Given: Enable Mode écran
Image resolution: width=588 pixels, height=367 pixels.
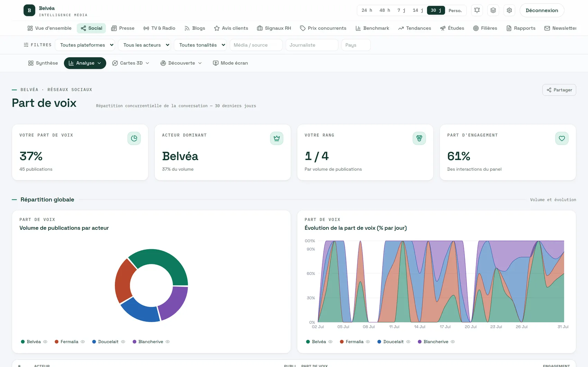Looking at the screenshot, I should pyautogui.click(x=230, y=63).
